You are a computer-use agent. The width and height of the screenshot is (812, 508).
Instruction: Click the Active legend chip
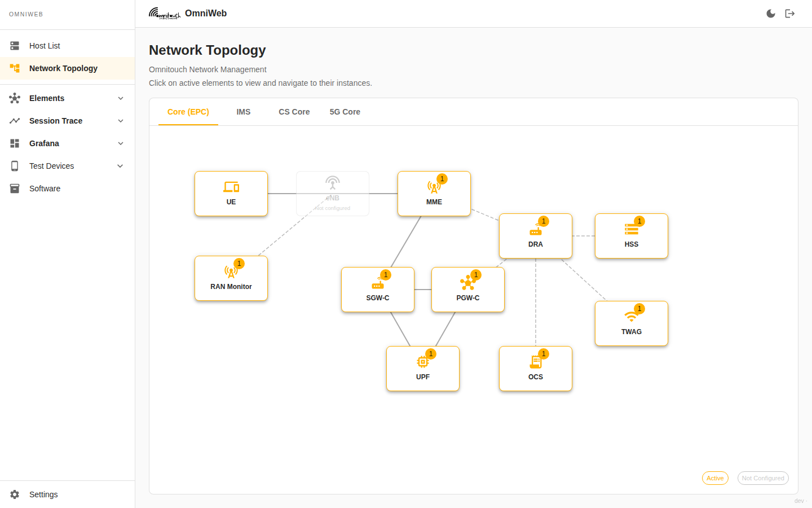click(715, 478)
